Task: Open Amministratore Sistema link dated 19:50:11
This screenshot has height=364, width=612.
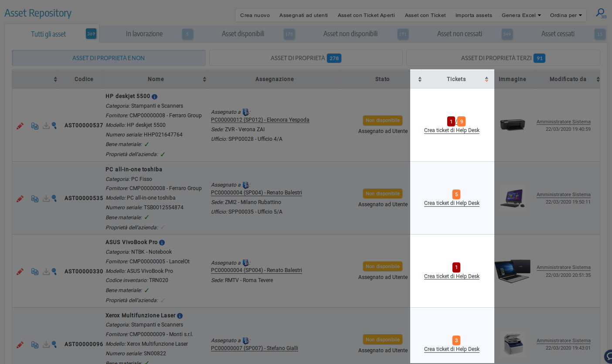Action: pos(564,194)
